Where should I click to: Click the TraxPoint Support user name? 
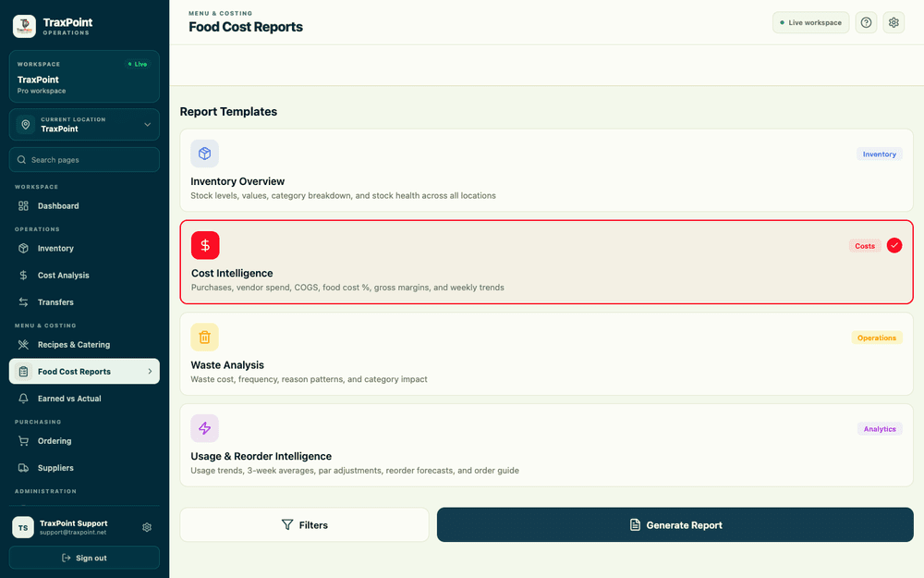pyautogui.click(x=74, y=523)
